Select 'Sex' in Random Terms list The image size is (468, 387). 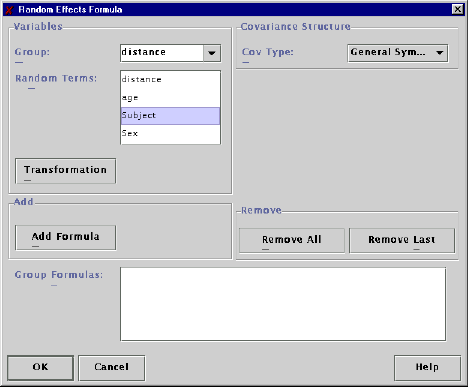[x=170, y=134]
